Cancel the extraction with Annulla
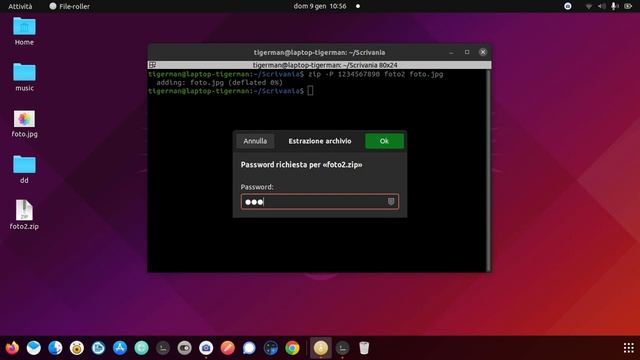This screenshot has height=360, width=640. tap(255, 141)
